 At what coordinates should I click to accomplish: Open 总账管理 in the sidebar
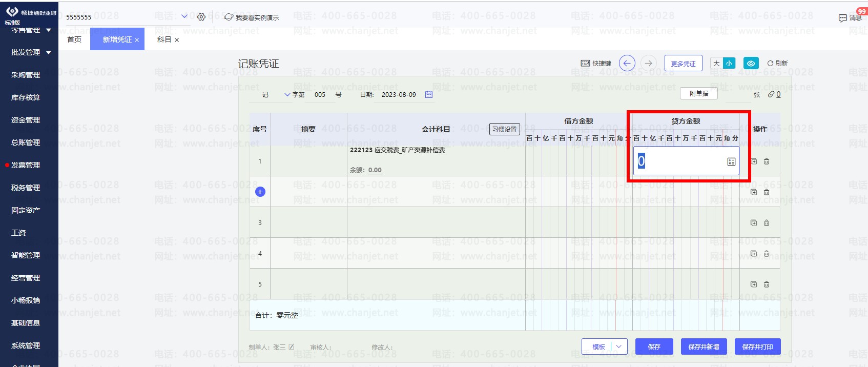tap(26, 142)
